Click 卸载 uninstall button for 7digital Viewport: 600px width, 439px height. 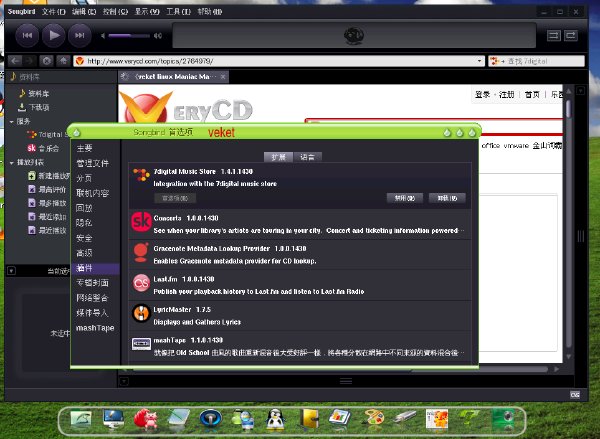[447, 198]
